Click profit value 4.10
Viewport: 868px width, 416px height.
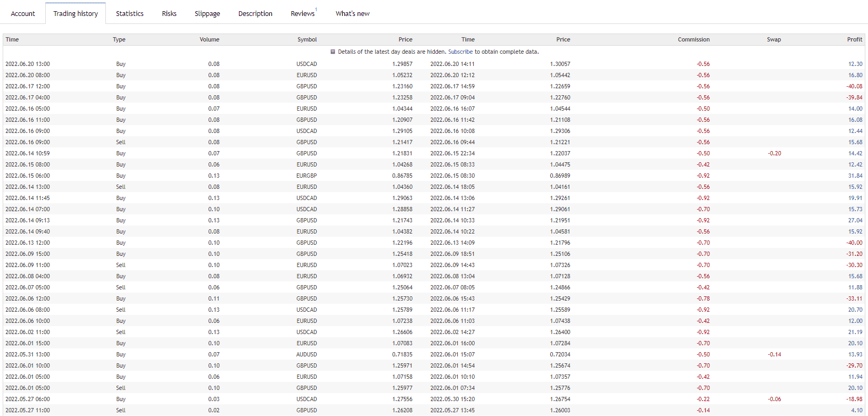click(857, 410)
